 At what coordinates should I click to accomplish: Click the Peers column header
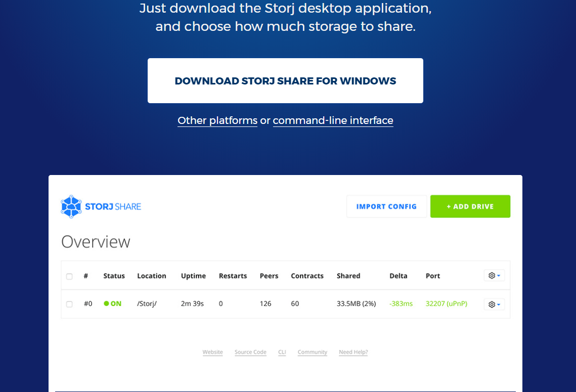point(269,276)
